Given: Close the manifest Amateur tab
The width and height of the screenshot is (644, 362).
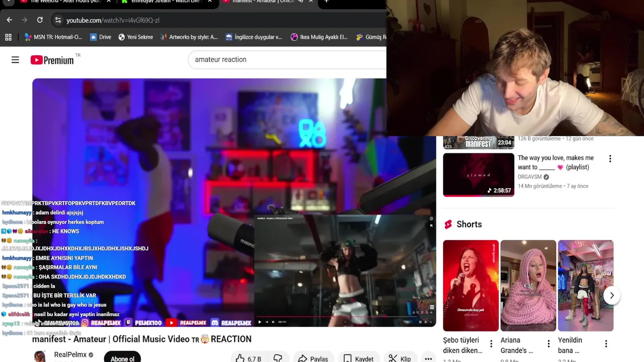Looking at the screenshot, I should pyautogui.click(x=311, y=2).
